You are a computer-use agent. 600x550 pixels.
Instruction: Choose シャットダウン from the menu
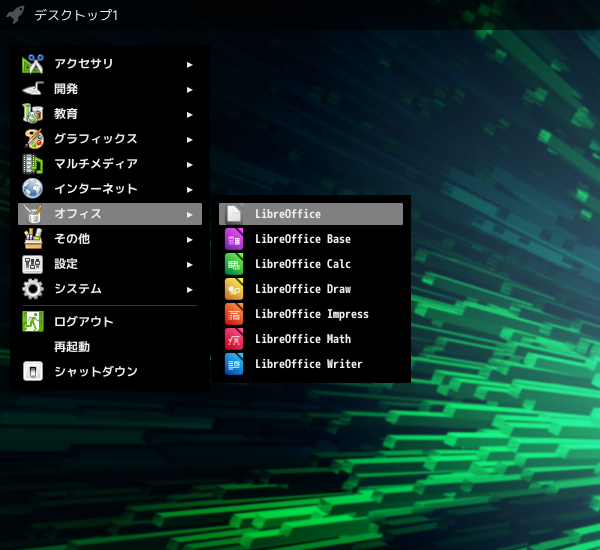110,371
